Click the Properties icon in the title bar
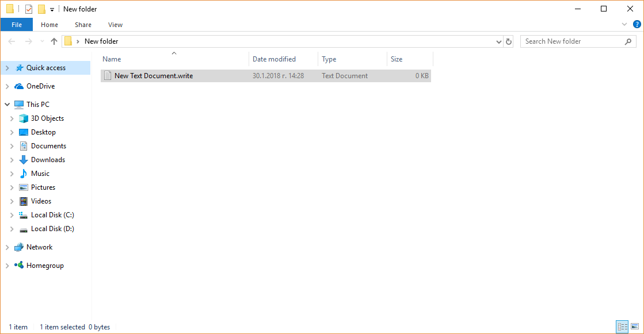 pos(29,9)
